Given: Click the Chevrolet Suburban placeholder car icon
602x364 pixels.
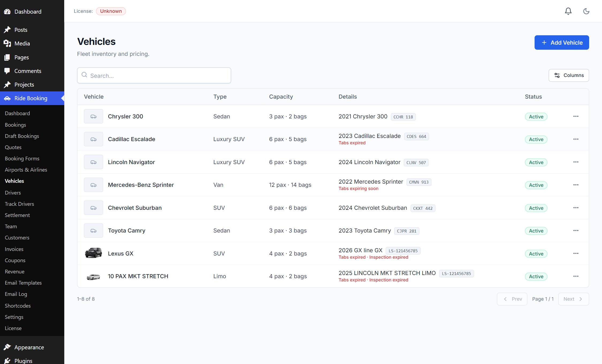Looking at the screenshot, I should 93,208.
